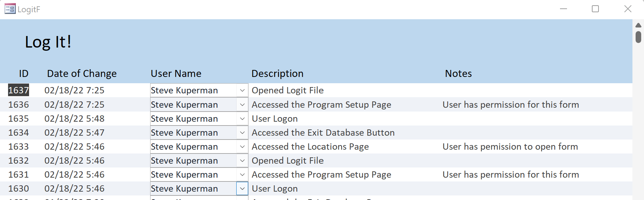Click the LogitF form icon in title bar
The height and width of the screenshot is (200, 644).
(x=10, y=9)
